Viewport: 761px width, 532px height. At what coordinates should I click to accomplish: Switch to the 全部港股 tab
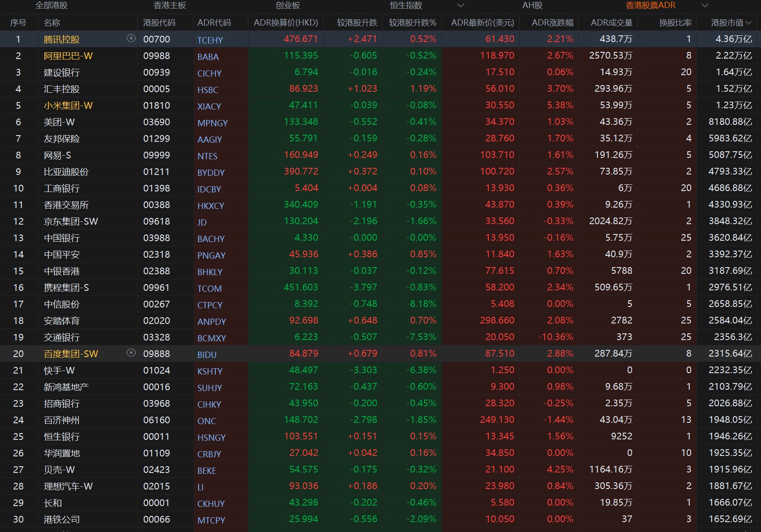coord(51,5)
